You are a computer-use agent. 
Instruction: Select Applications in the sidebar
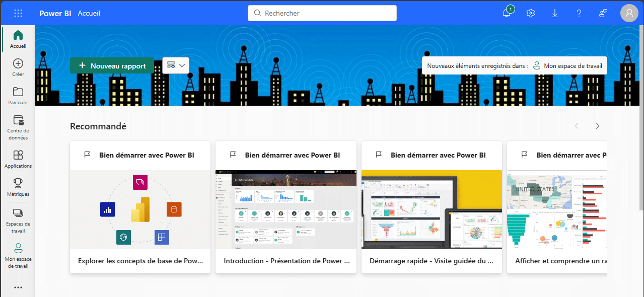point(18,159)
